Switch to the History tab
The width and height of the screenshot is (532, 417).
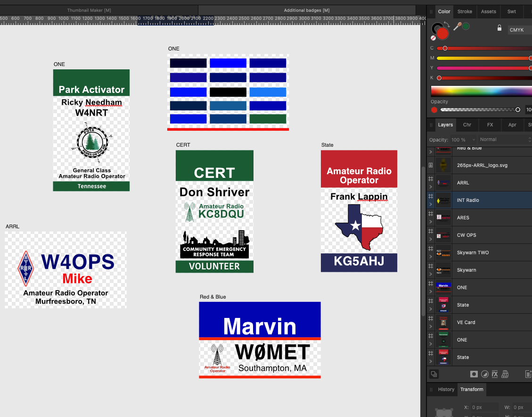point(446,390)
